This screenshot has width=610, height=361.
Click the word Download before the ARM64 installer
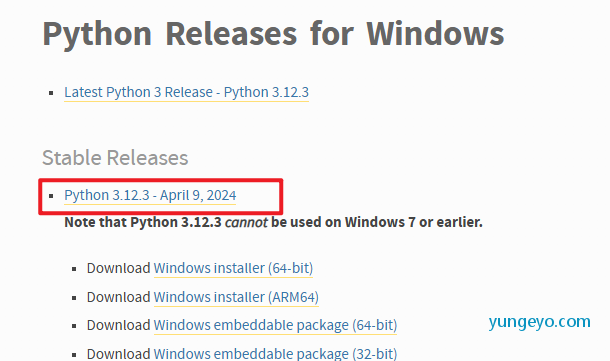(118, 297)
